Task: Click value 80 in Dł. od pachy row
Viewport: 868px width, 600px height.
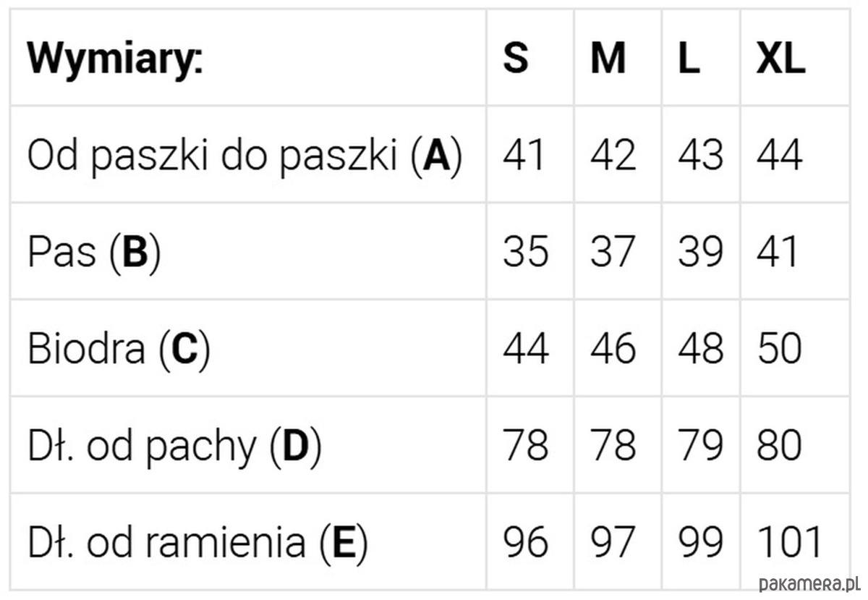Action: pos(780,446)
